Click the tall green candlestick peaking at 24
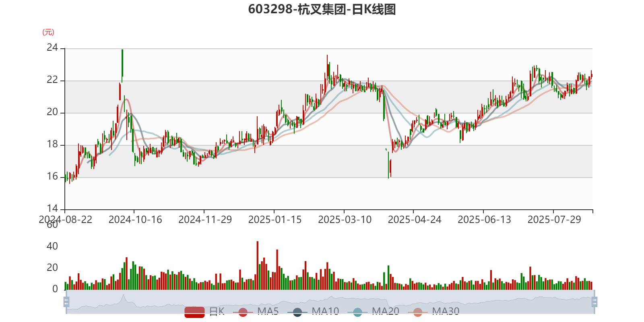Viewport: 644px width, 322px height. coord(122,64)
